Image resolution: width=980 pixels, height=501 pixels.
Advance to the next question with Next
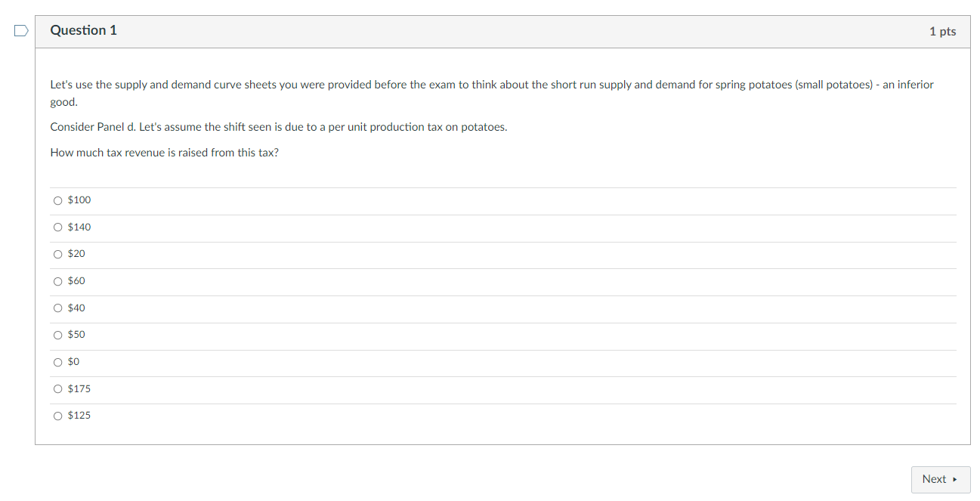pyautogui.click(x=940, y=479)
